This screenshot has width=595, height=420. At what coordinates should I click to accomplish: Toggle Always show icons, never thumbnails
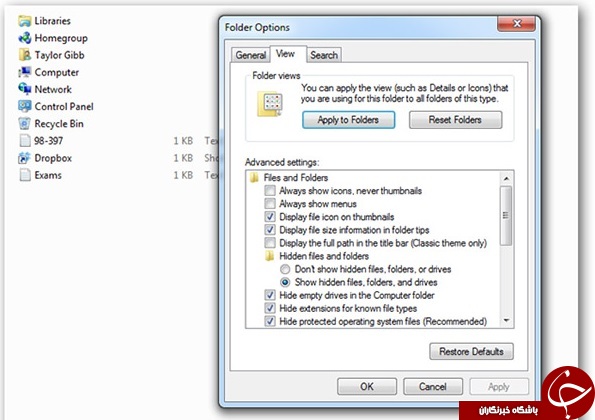[270, 190]
